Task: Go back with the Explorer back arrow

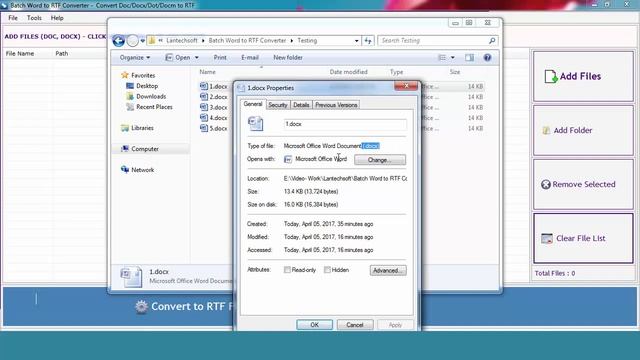Action: [x=119, y=41]
